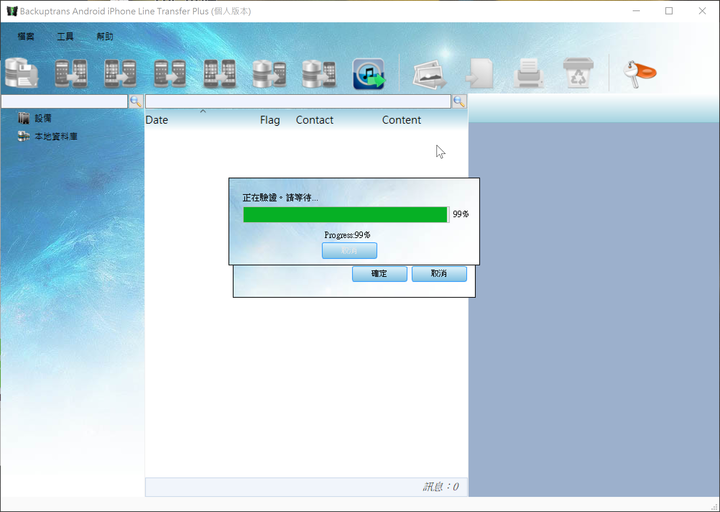
Task: Click the Contact column header
Action: (315, 120)
